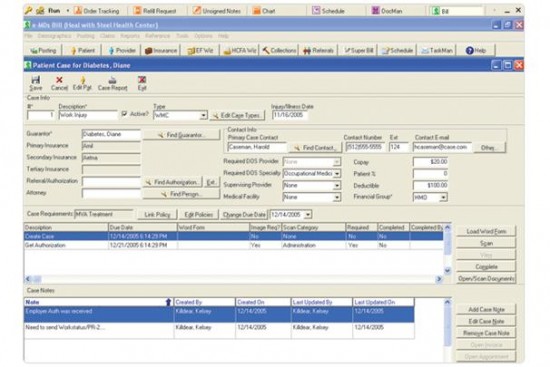This screenshot has height=367, width=550.
Task: Click the Collections toolbar button
Action: (279, 51)
